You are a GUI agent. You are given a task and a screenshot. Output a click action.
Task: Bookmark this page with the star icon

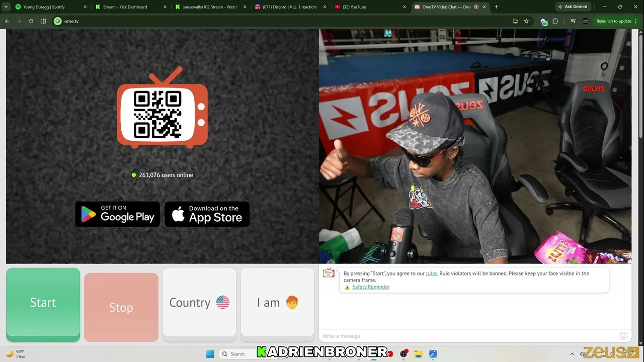tap(526, 21)
